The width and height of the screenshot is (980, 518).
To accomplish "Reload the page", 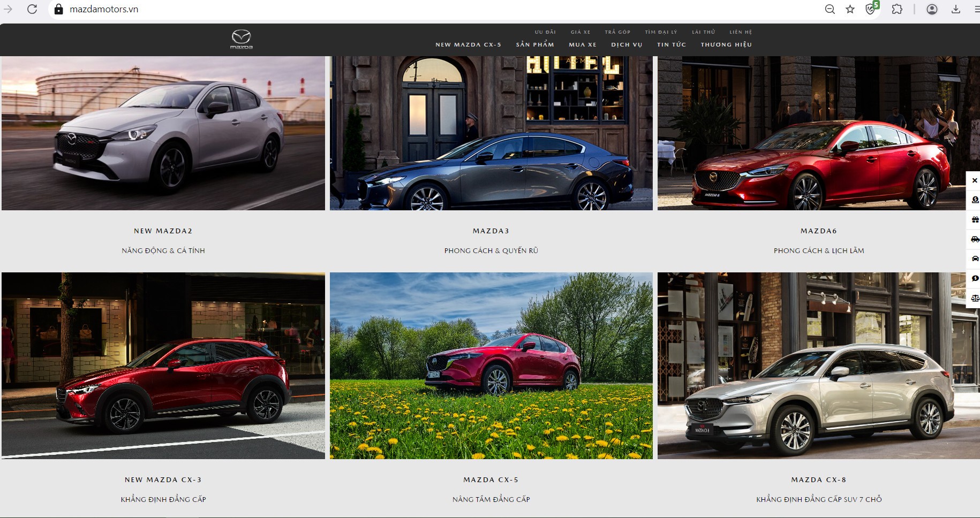I will (32, 9).
